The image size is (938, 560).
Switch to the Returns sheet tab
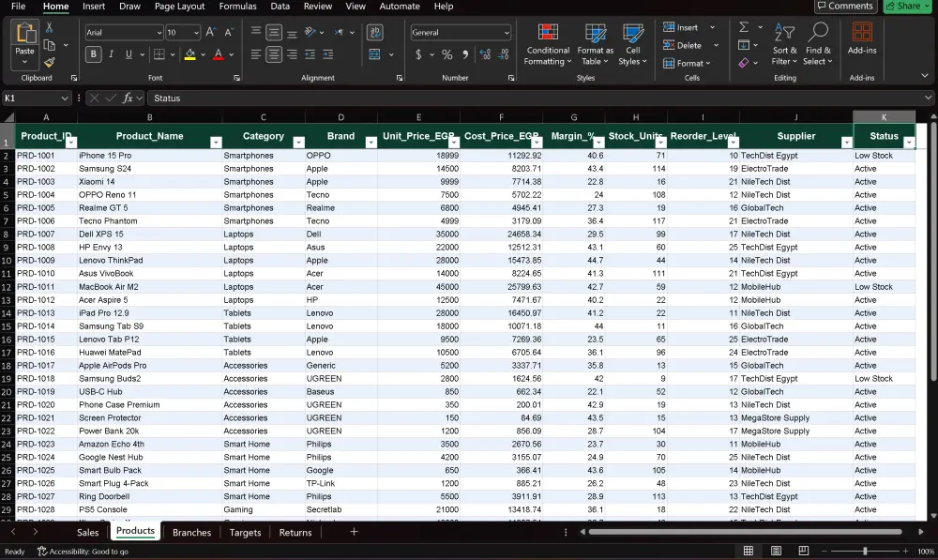(295, 532)
